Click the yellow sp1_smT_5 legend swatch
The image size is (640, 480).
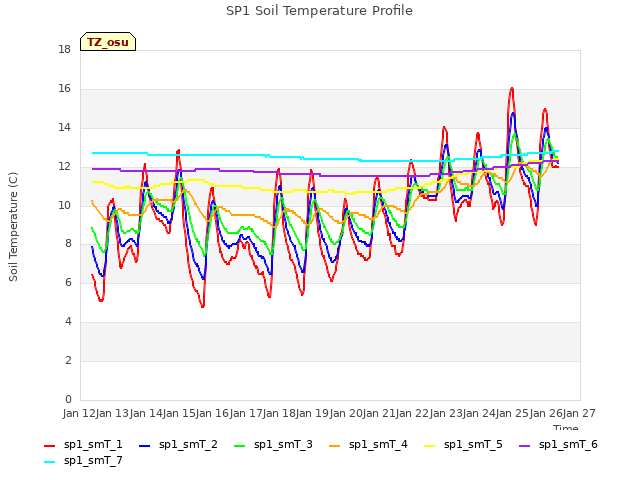429,446
